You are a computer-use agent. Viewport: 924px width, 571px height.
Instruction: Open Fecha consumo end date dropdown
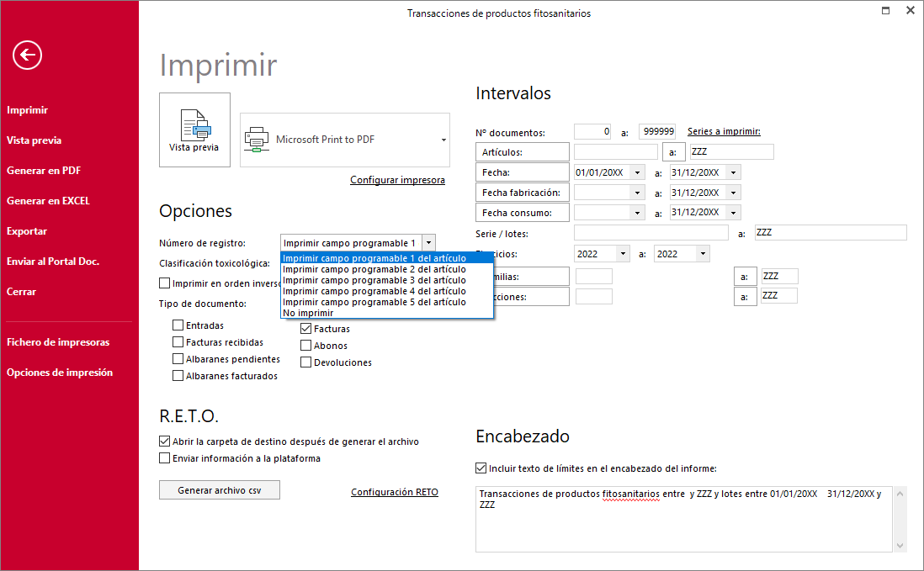[x=733, y=213]
